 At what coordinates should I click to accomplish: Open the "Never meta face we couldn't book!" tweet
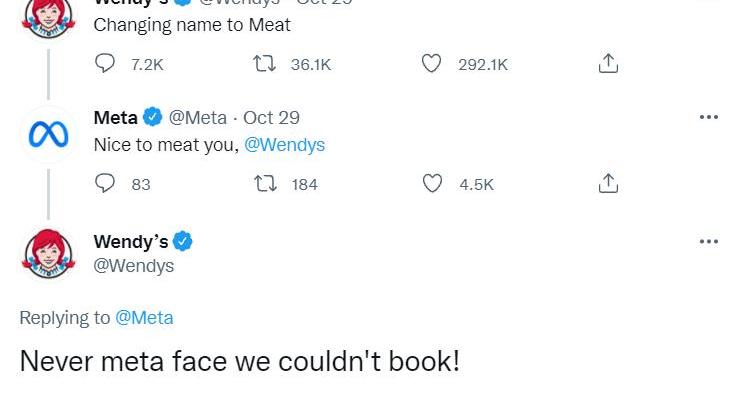pos(240,361)
